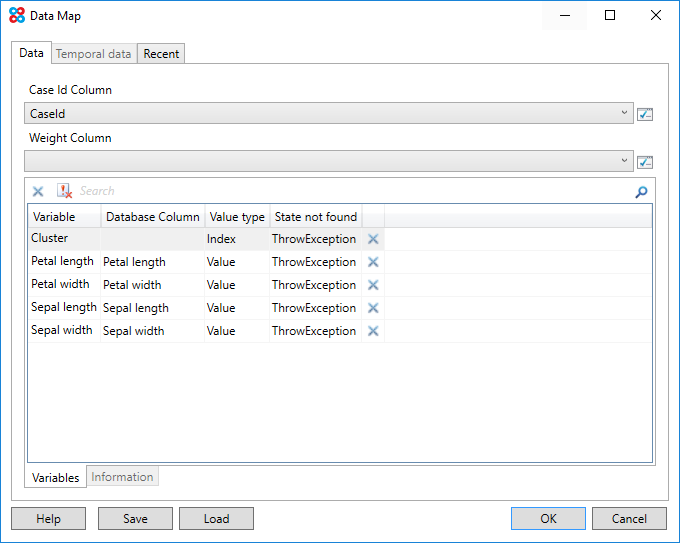Click the blue X delete icon in toolbar
680x543 pixels.
click(38, 191)
